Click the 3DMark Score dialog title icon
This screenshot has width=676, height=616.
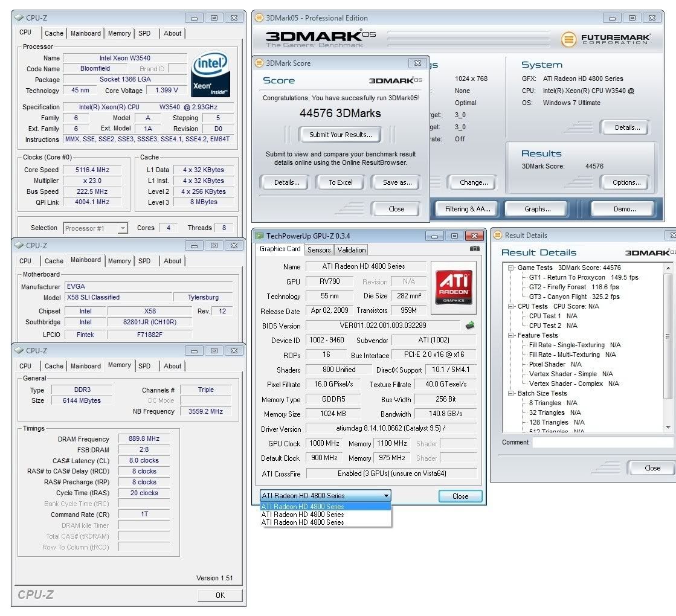pos(259,63)
